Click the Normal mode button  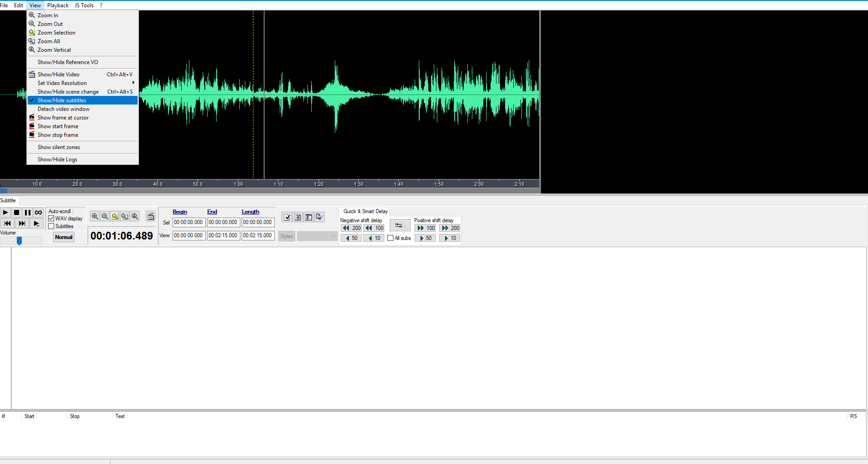[64, 237]
